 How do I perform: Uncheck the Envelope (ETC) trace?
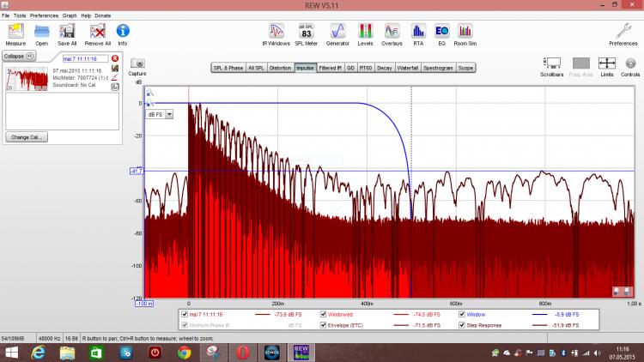click(x=324, y=326)
